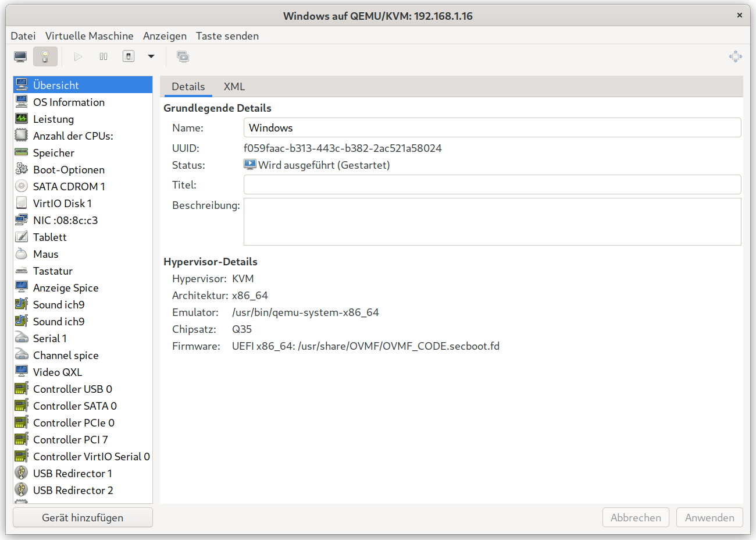Open the Datei menu

[x=23, y=36]
